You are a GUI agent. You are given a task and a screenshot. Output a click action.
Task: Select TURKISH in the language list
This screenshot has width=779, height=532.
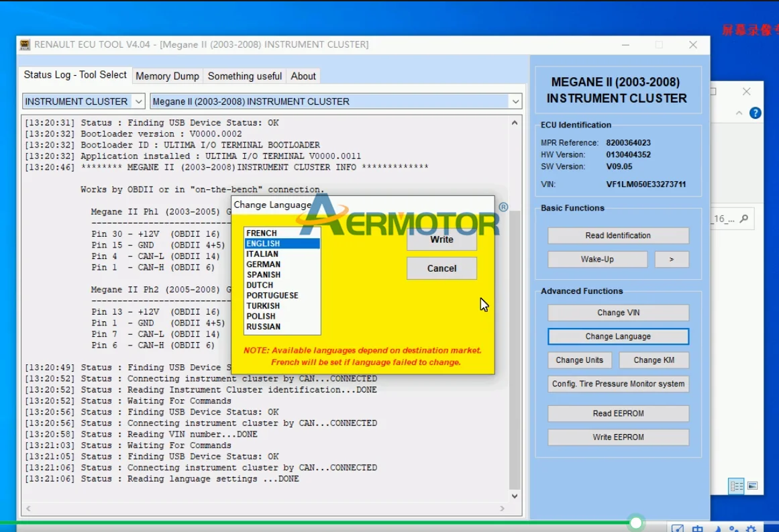282,306
